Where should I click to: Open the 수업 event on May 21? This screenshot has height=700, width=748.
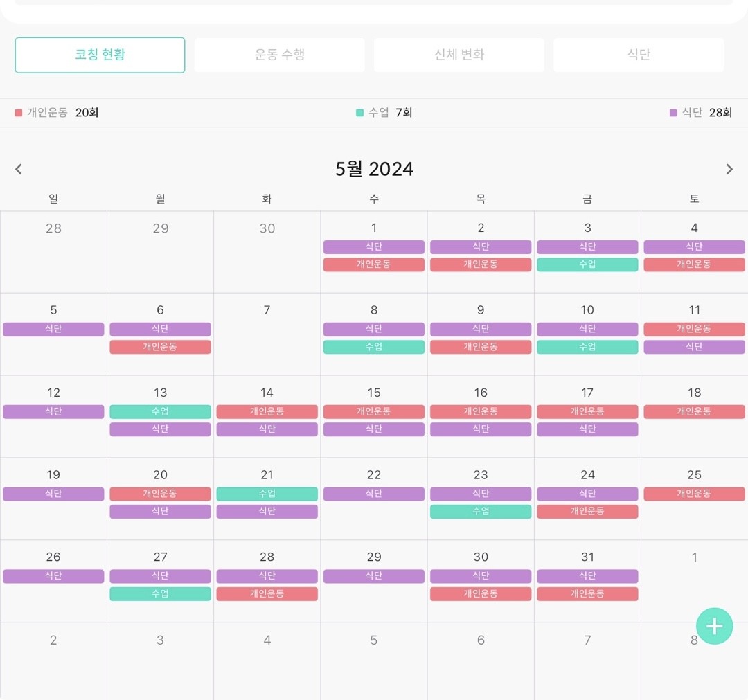pyautogui.click(x=267, y=494)
